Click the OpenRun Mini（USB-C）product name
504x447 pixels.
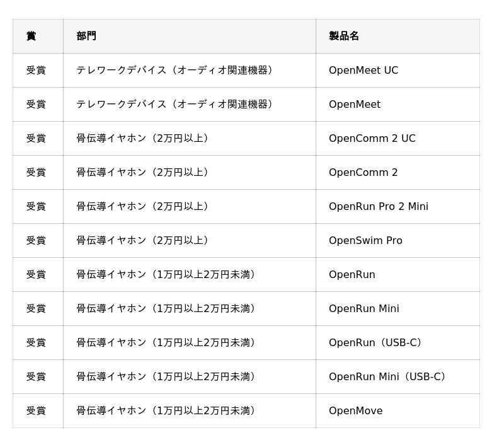[387, 376]
